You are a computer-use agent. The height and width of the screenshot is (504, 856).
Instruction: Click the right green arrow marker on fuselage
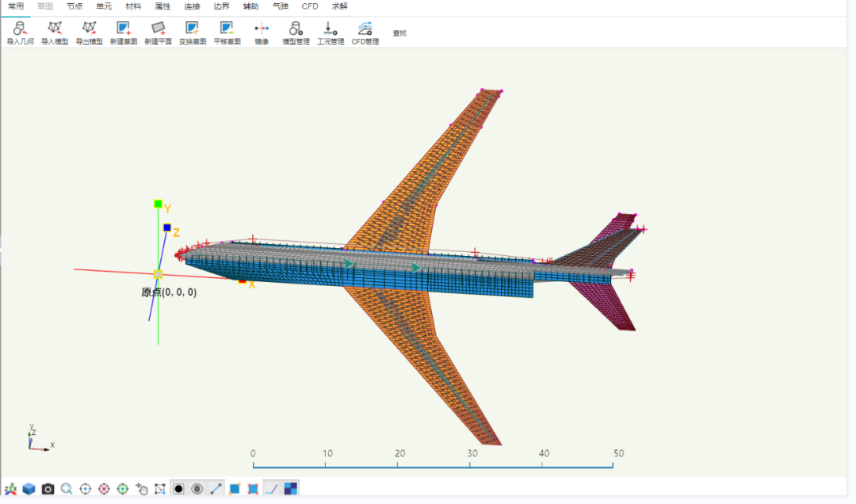pyautogui.click(x=417, y=268)
